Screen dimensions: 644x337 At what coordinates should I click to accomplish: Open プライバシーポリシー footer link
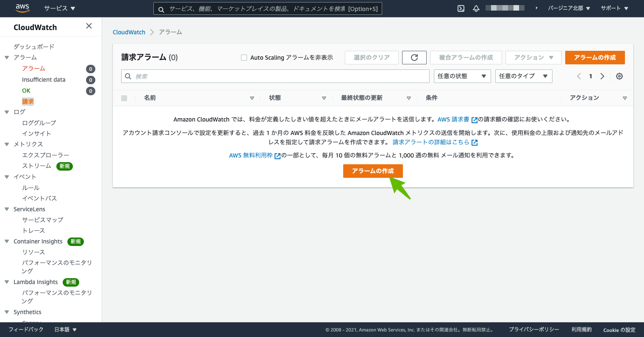[x=534, y=329]
